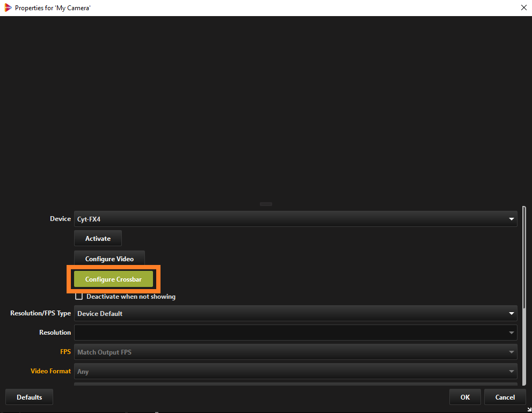532x413 pixels.
Task: Click the window resize grip icon
Action: pos(529,410)
